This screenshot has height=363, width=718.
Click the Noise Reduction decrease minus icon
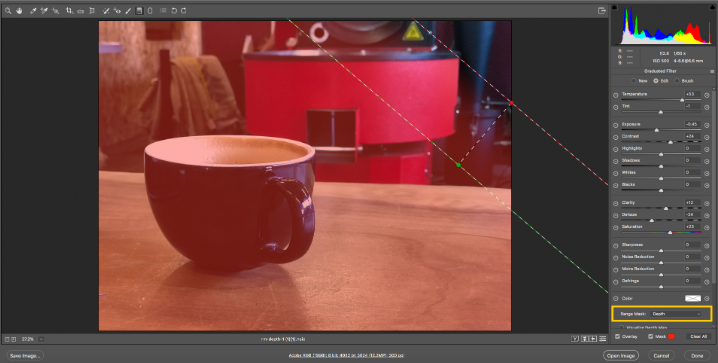pyautogui.click(x=615, y=258)
